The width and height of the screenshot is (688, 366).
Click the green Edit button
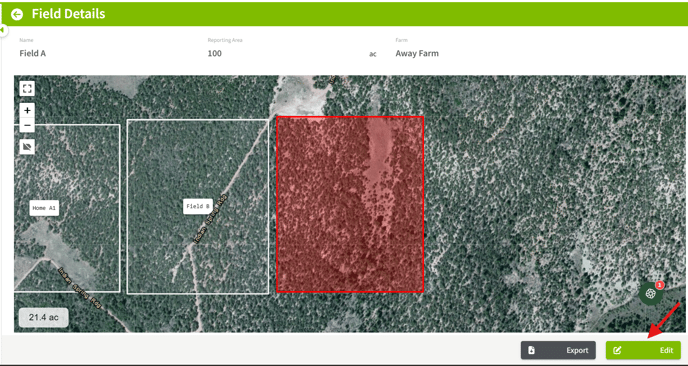click(643, 350)
